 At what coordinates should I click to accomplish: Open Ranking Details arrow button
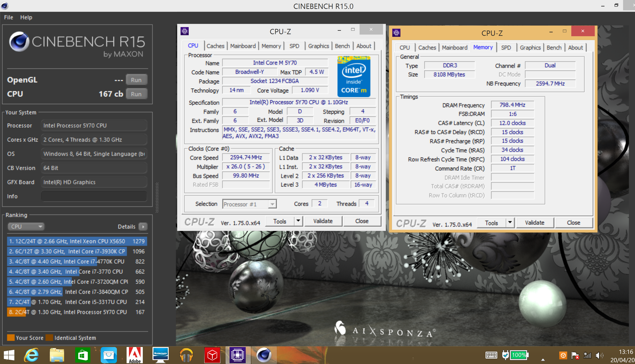143,226
